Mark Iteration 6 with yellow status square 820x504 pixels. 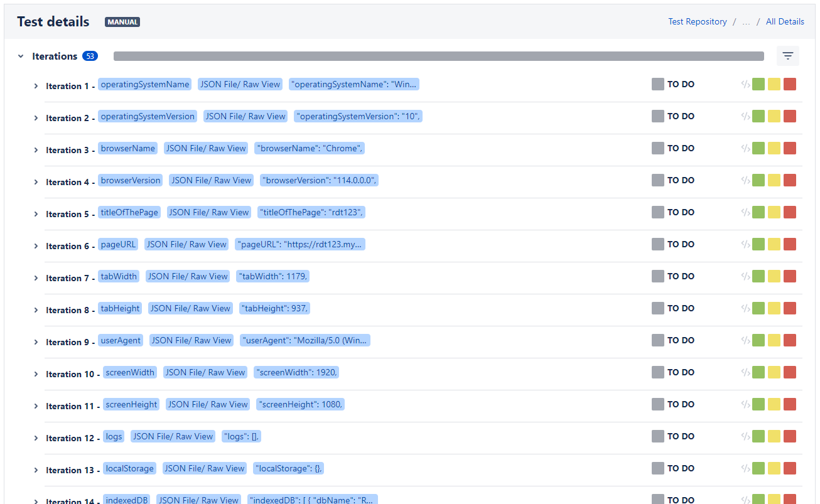774,244
